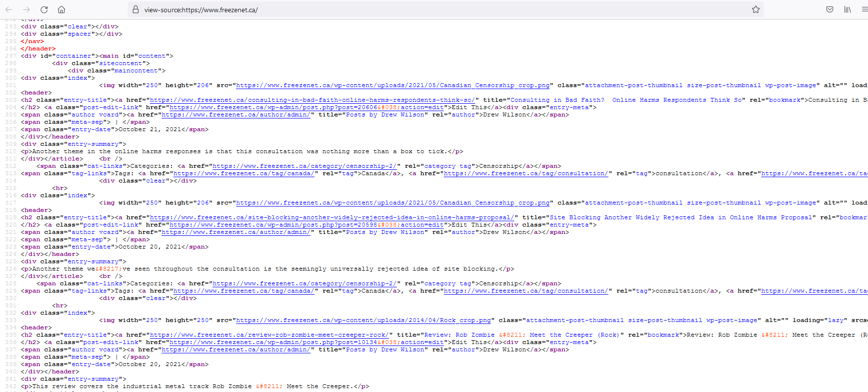
Task: Click line number 300
Action: tap(11, 78)
